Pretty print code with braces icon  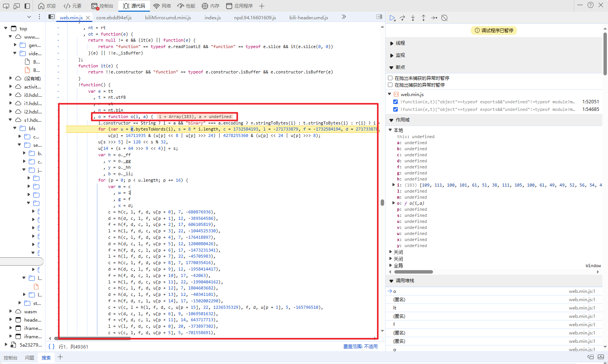tap(52, 347)
